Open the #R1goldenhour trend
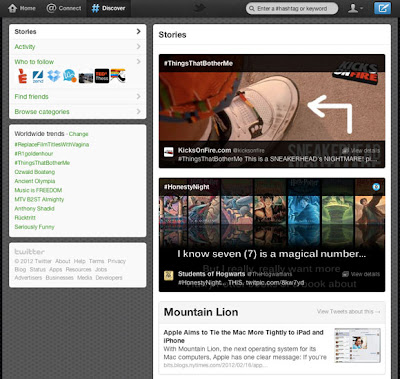This screenshot has height=379, width=400. tap(34, 154)
